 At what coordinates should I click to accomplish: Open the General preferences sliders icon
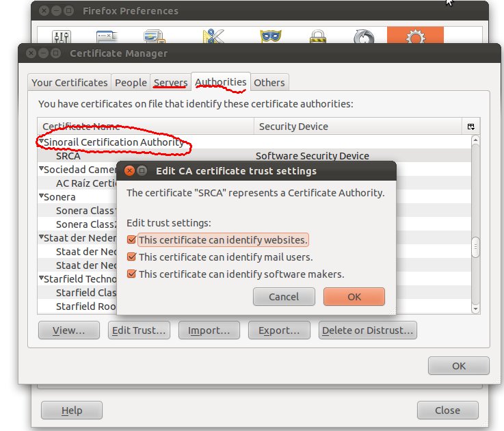(x=61, y=36)
